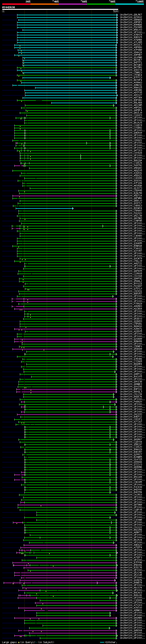Click the purple ~60% identity color bar
Screen dimensions: 146x644
pos(73,4)
